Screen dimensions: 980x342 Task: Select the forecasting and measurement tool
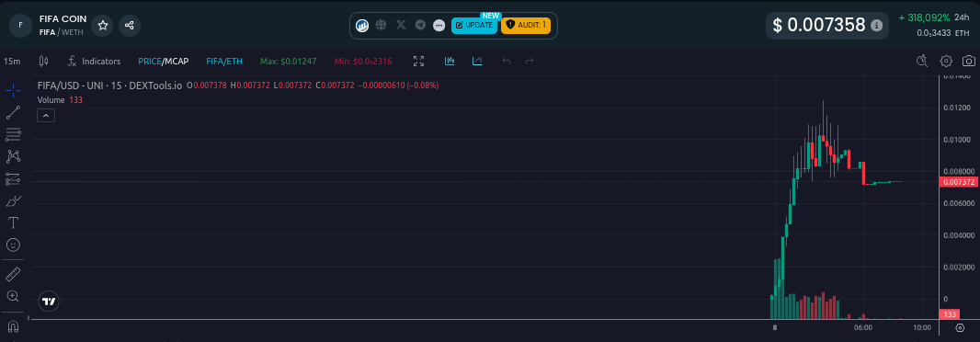pos(13,179)
